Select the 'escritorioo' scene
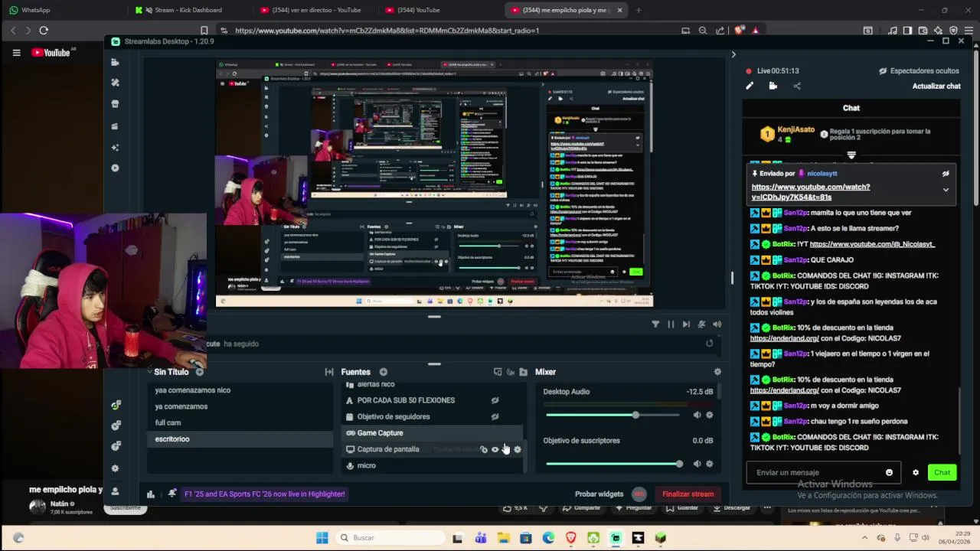This screenshot has height=551, width=980. [239, 439]
